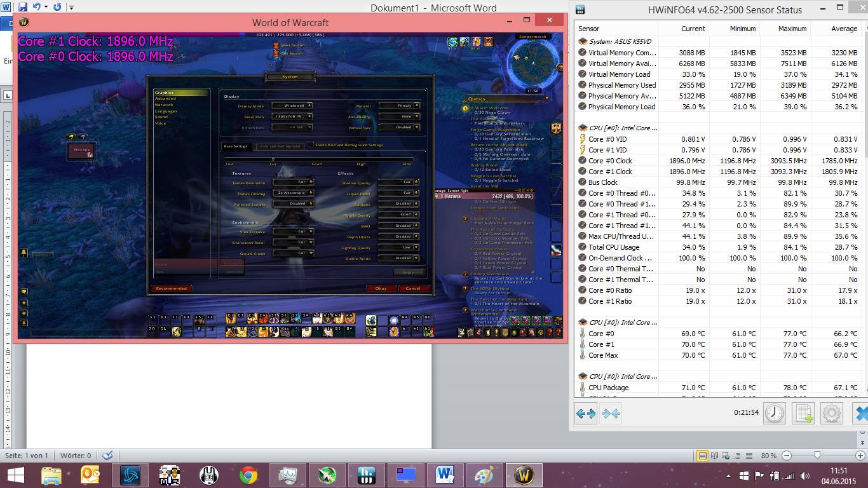Click Okay in the WoW System dialog
Screen dimensions: 868x488
click(381, 288)
